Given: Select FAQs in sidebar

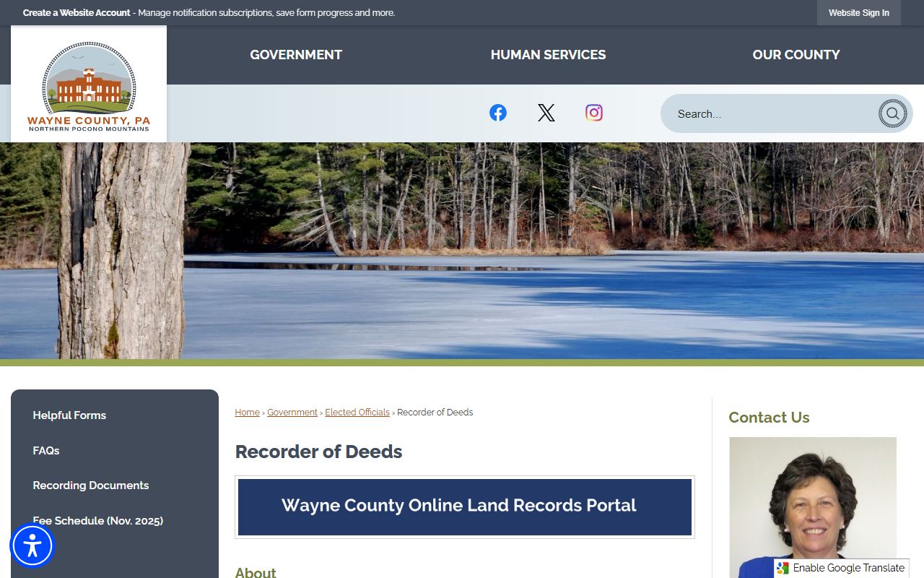Looking at the screenshot, I should click(46, 451).
